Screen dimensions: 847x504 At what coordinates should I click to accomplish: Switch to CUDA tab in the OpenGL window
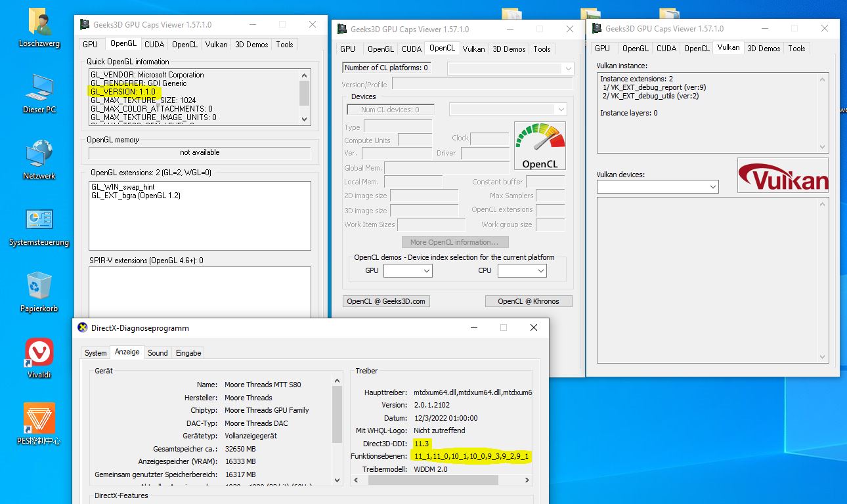tap(154, 45)
